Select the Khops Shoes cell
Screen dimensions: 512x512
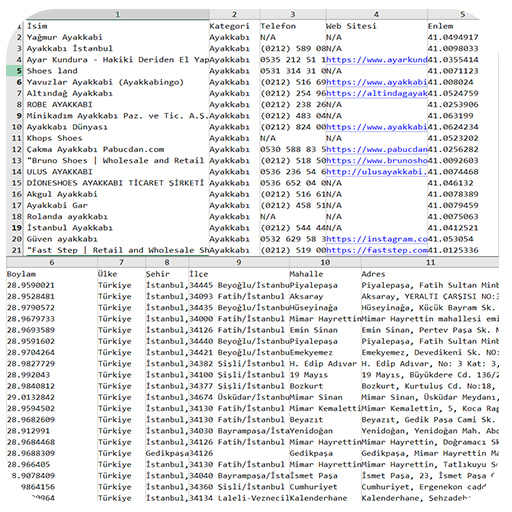117,138
